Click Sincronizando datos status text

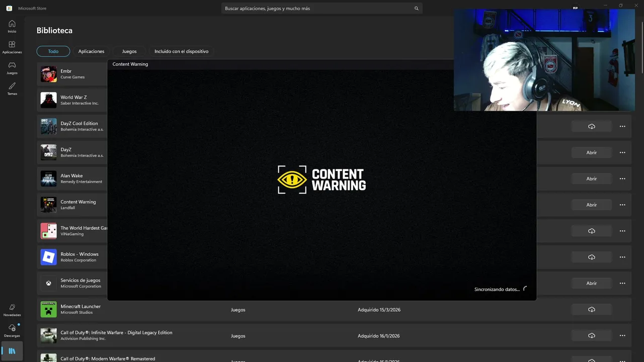coord(497,290)
